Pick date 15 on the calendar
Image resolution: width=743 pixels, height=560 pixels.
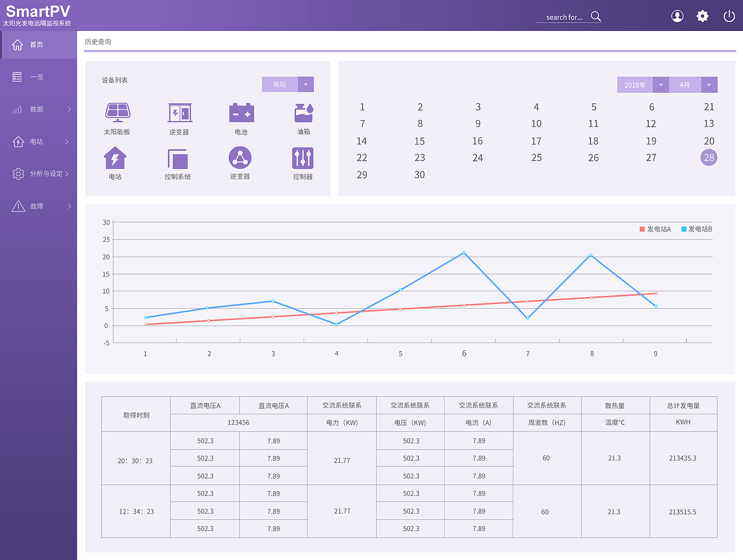coord(420,141)
